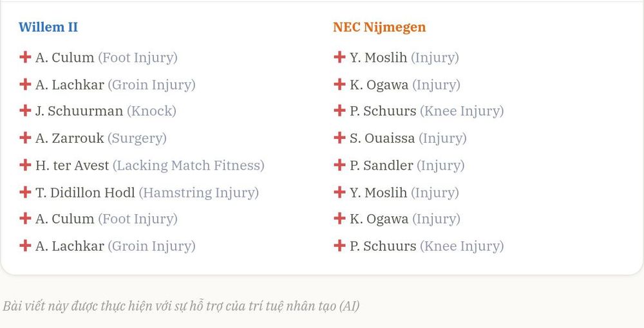The image size is (644, 328).
Task: Open the NEC Nijmegen team heading
Action: coord(379,27)
